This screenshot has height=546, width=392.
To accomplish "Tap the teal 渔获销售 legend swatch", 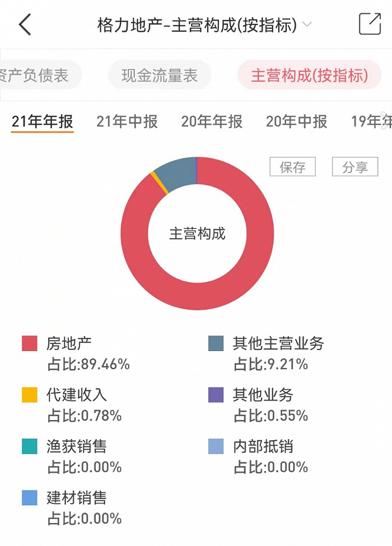I will tap(30, 446).
